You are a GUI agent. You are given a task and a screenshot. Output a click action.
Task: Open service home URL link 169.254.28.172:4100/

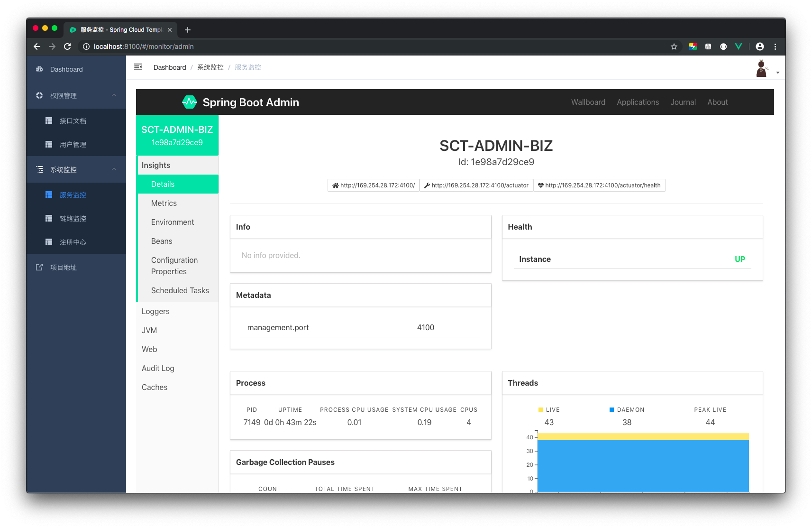pyautogui.click(x=374, y=185)
